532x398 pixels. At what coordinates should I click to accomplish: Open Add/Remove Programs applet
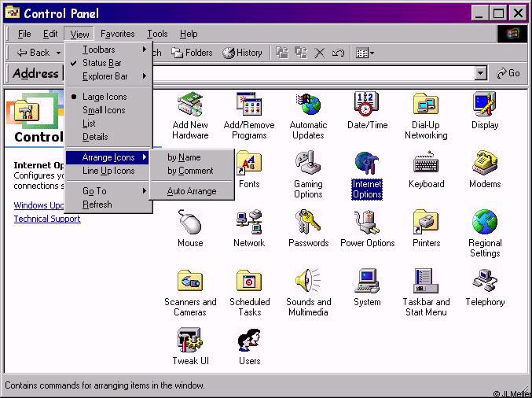[x=249, y=105]
